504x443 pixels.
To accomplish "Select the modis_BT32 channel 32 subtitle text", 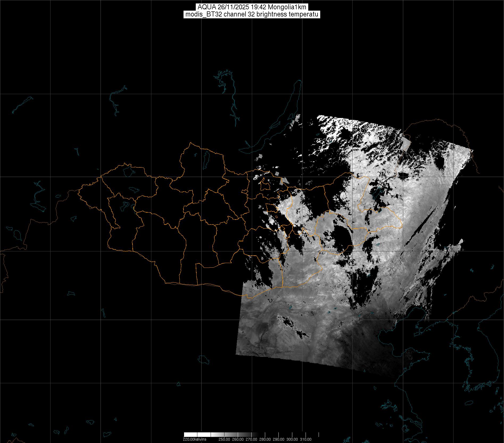I will point(252,14).
